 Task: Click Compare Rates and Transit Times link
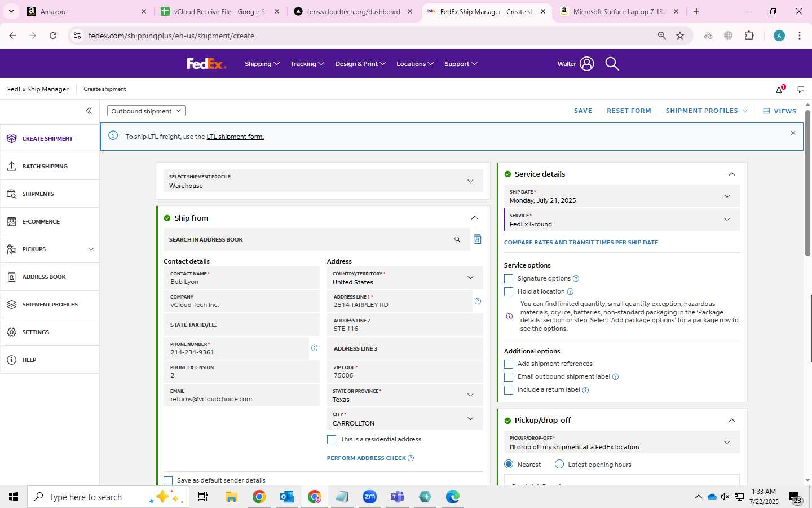tap(581, 242)
